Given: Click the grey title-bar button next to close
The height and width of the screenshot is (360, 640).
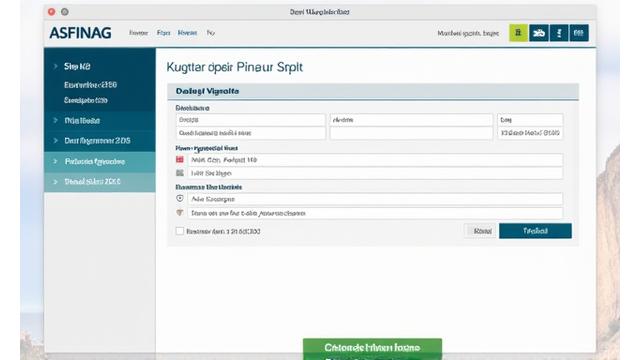Looking at the screenshot, I should pyautogui.click(x=64, y=12).
